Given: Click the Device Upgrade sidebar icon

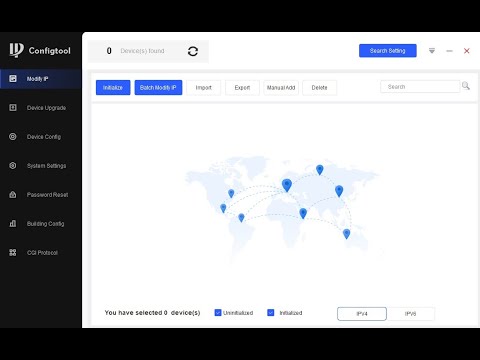Looking at the screenshot, I should 13,108.
